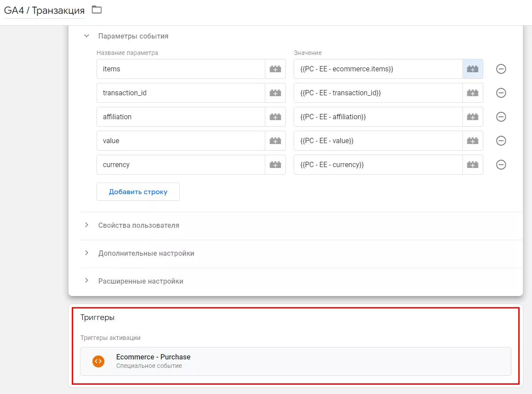
Task: Remove the transaction_id parameter row
Action: (x=501, y=93)
